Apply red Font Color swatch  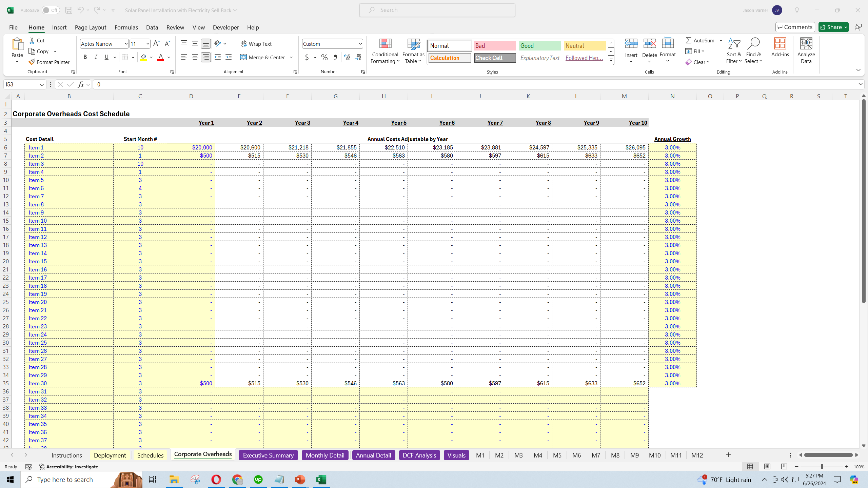point(161,57)
